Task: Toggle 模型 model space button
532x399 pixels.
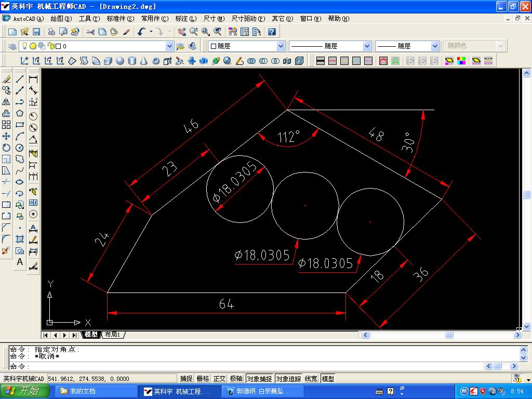Action: coord(328,379)
